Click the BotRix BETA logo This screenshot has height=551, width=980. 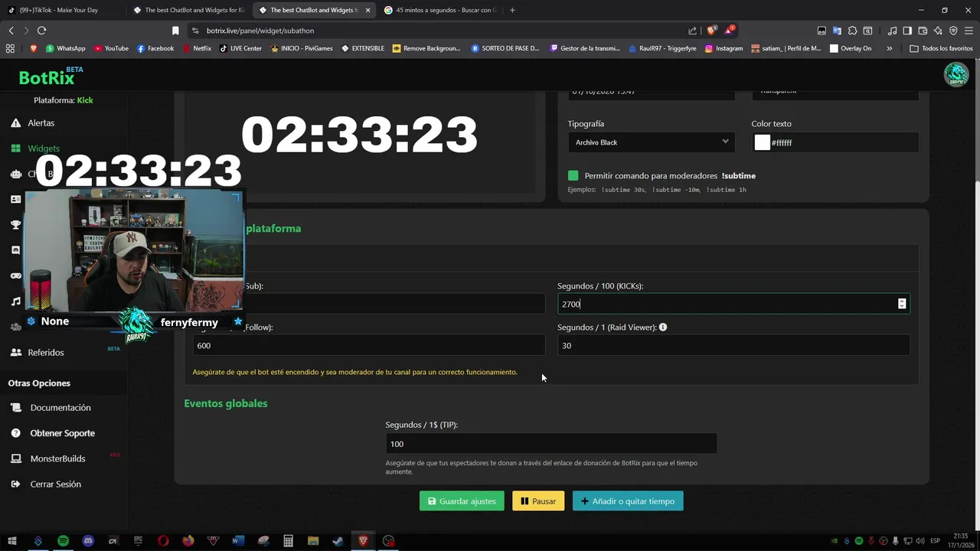click(51, 77)
